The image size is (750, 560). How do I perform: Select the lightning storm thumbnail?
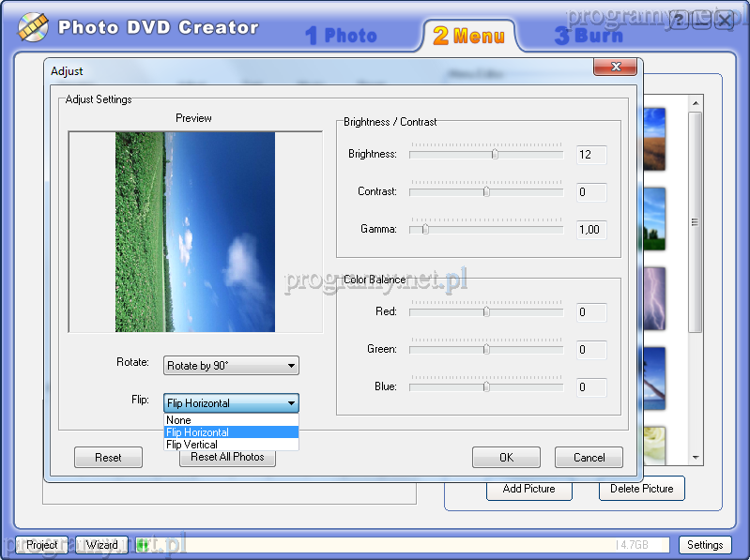[653, 298]
